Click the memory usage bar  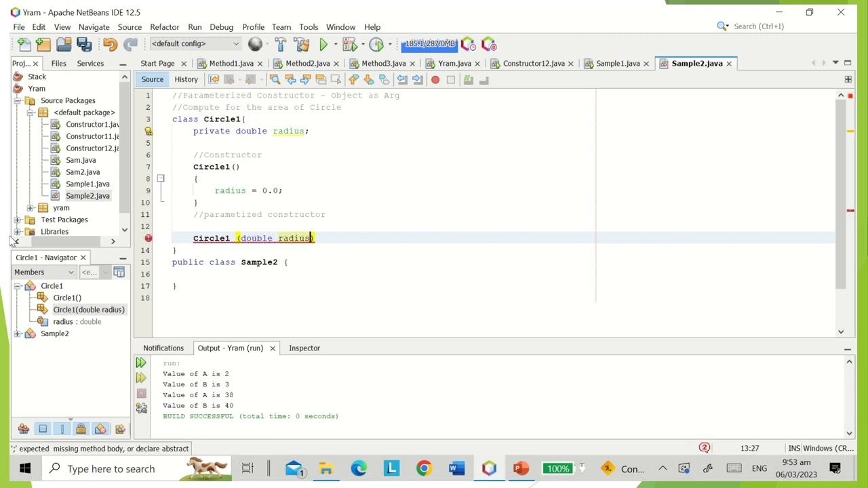coord(429,44)
